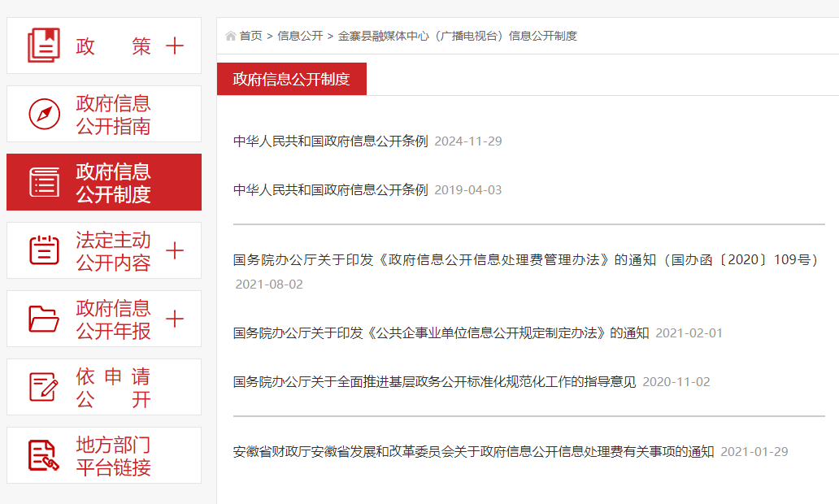Open the 政策 sidebar menu item
The image size is (839, 504).
coord(104,46)
